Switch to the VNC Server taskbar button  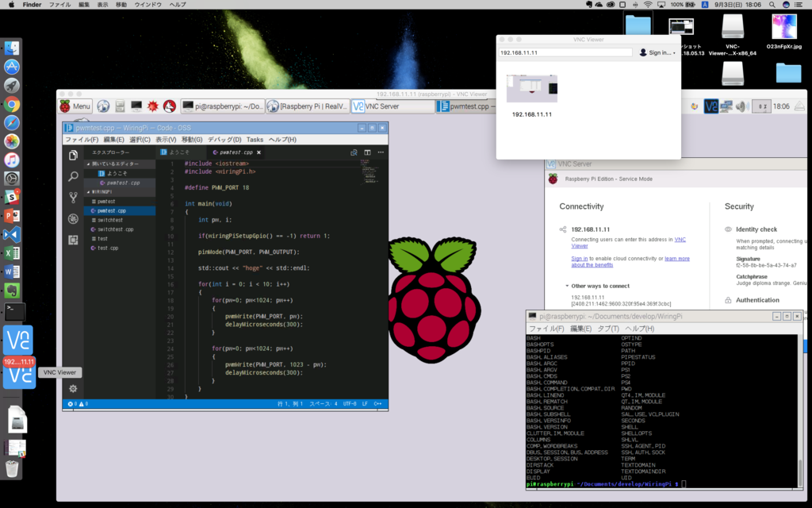[x=393, y=106]
